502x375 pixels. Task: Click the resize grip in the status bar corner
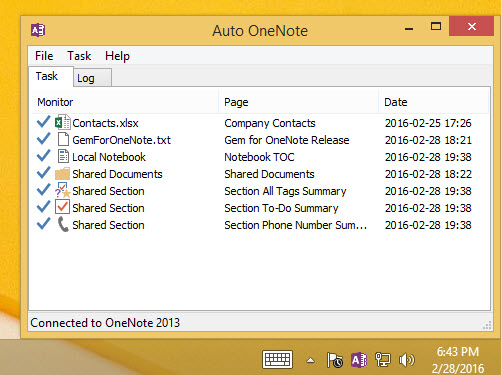pyautogui.click(x=487, y=325)
